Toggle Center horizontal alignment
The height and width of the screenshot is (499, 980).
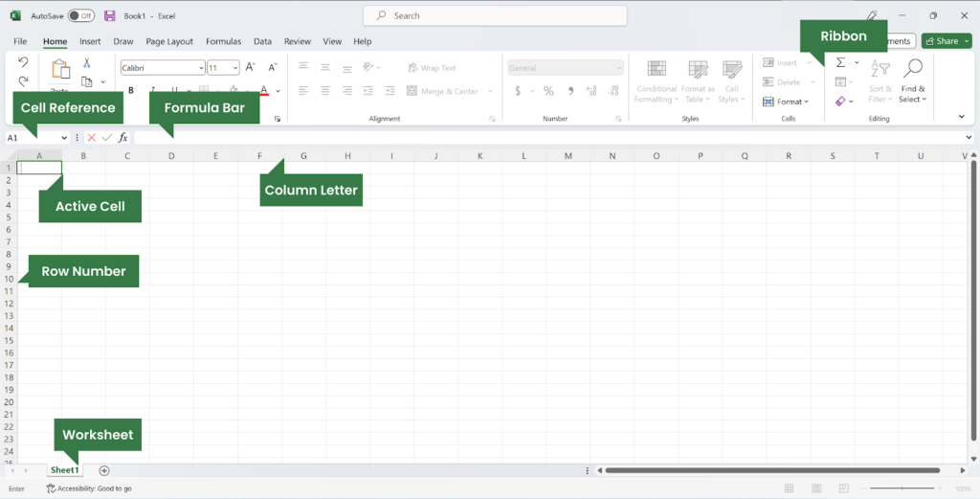point(325,91)
